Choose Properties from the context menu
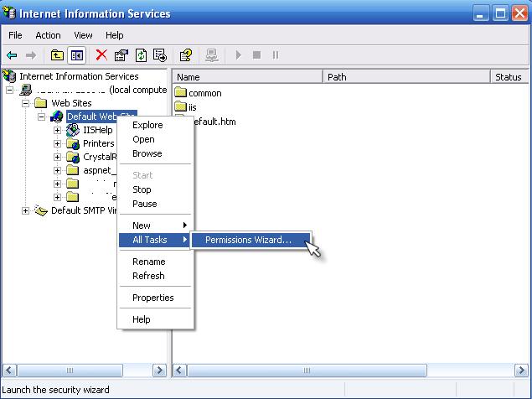Viewport: 532px width, 399px height. 152,298
